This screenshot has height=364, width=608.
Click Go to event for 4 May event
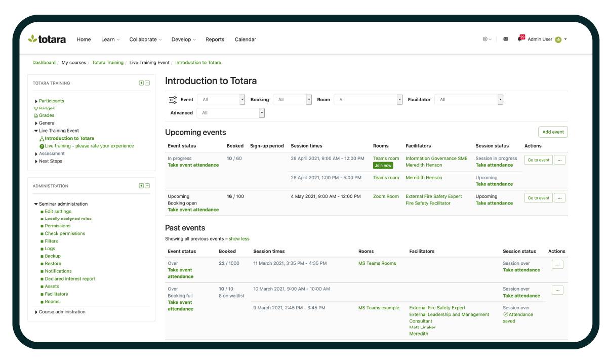click(x=538, y=198)
